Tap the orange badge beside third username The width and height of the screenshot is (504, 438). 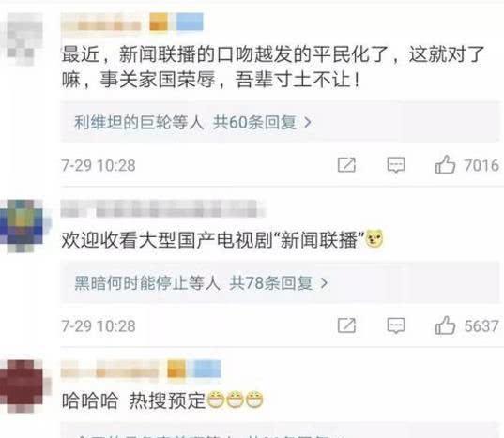[176, 369]
